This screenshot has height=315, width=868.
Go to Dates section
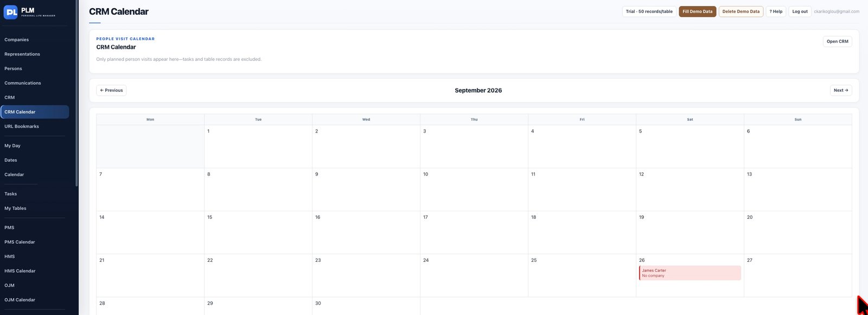tap(11, 160)
